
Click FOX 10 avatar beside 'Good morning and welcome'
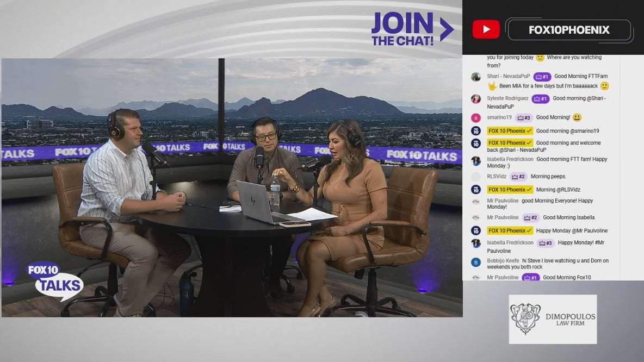pos(475,143)
